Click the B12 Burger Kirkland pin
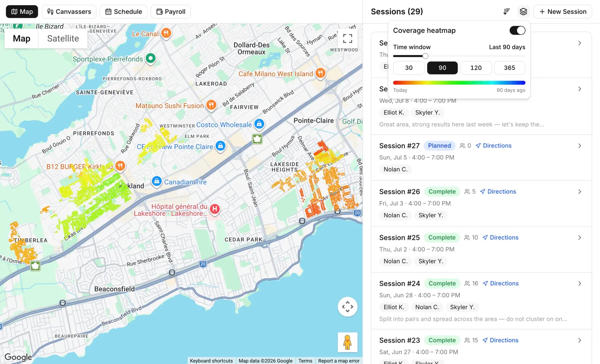Image resolution: width=600 pixels, height=364 pixels. [120, 166]
